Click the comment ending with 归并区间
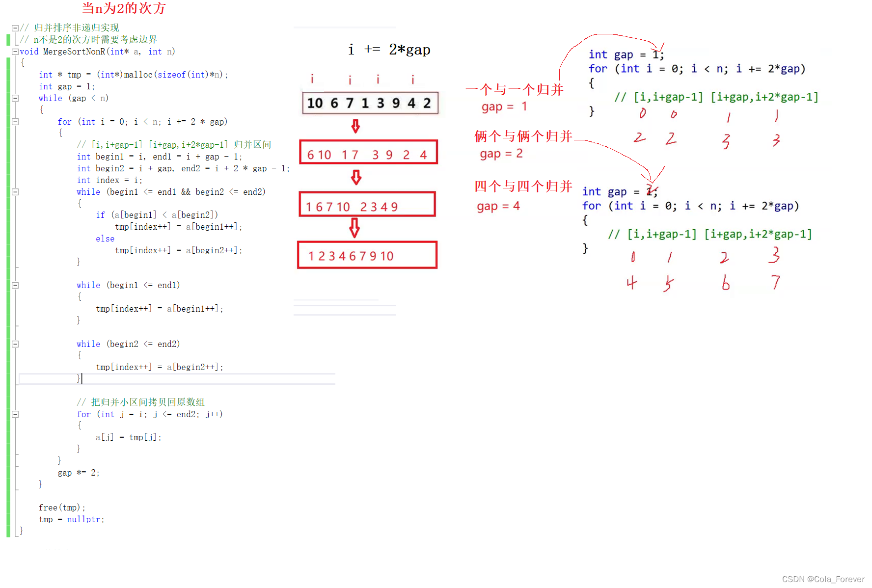This screenshot has width=872, height=588. point(174,145)
